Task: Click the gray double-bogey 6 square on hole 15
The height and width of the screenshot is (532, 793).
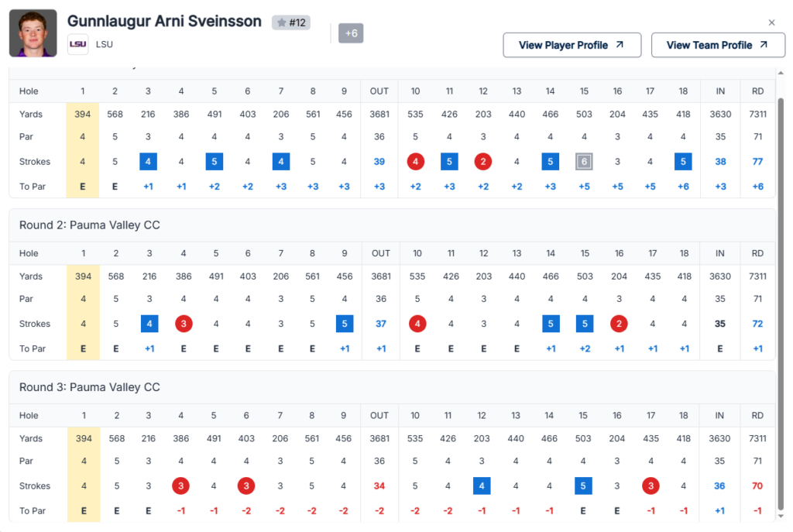Action: [x=585, y=162]
